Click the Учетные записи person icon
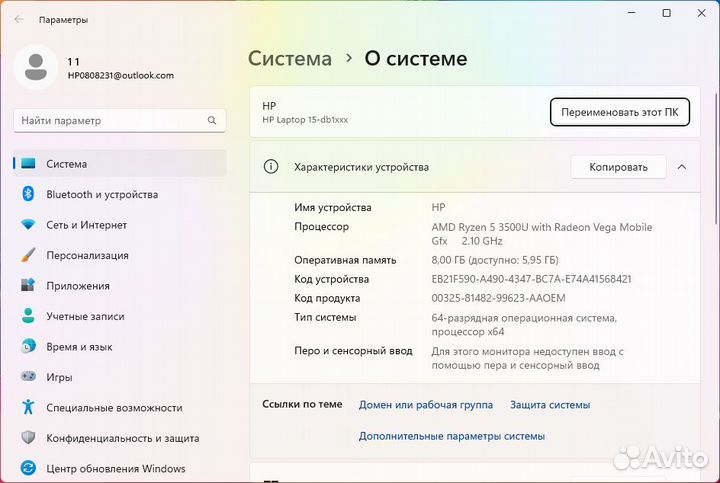 click(x=28, y=316)
